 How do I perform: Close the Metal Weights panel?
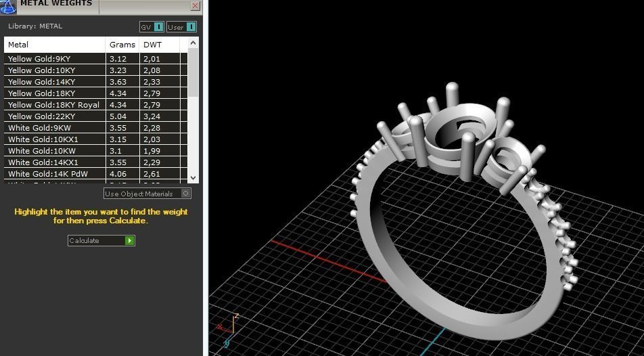pos(195,6)
